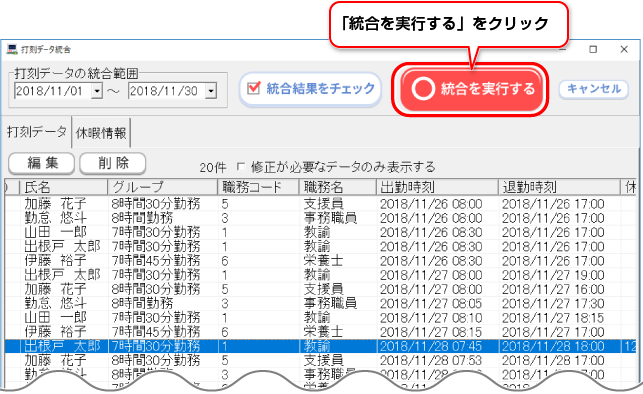
Task: Click the 職務コード column header
Action: click(258, 187)
